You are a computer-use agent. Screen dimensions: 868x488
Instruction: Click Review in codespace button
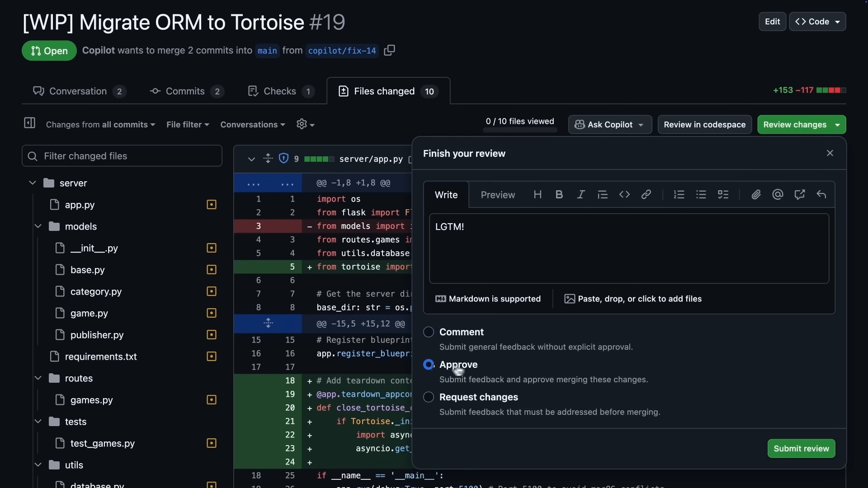click(704, 125)
